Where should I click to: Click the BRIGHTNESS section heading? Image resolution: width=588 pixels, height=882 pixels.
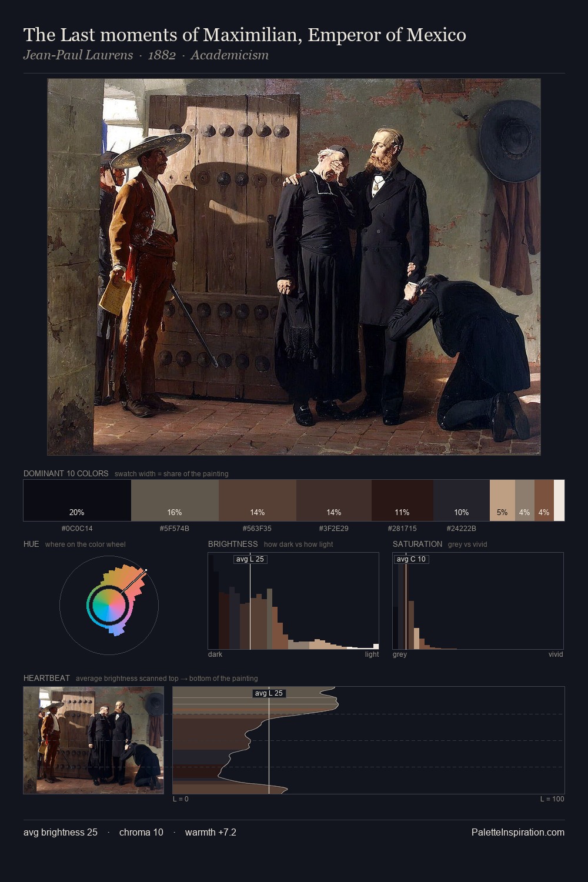(x=233, y=544)
